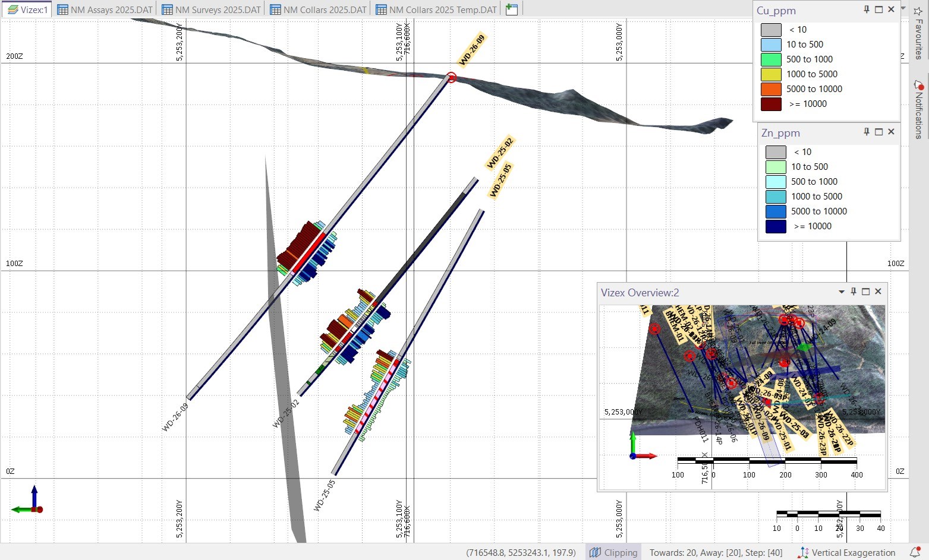Select the Zn_ppm '5000 to 10000' blue swatch
929x560 pixels.
tap(776, 211)
